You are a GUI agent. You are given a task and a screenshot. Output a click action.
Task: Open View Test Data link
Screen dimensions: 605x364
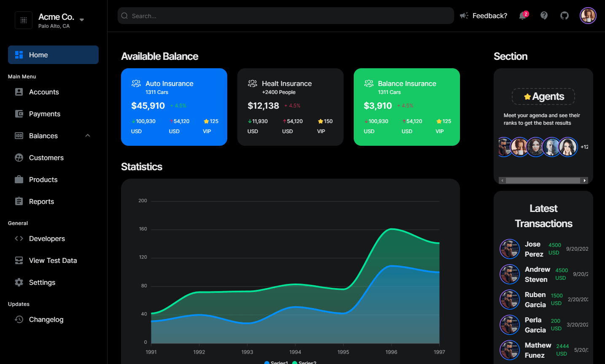(53, 260)
